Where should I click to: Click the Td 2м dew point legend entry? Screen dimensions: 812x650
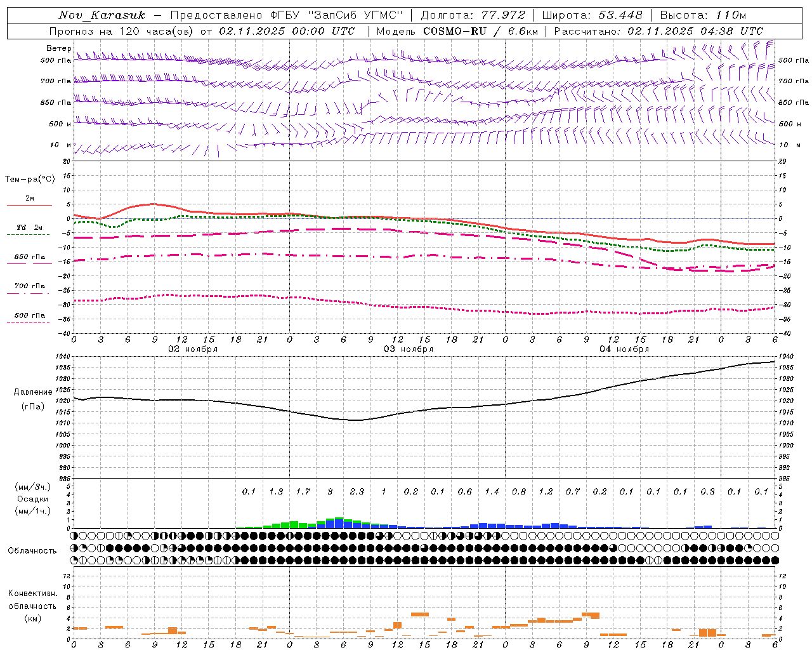pyautogui.click(x=29, y=227)
